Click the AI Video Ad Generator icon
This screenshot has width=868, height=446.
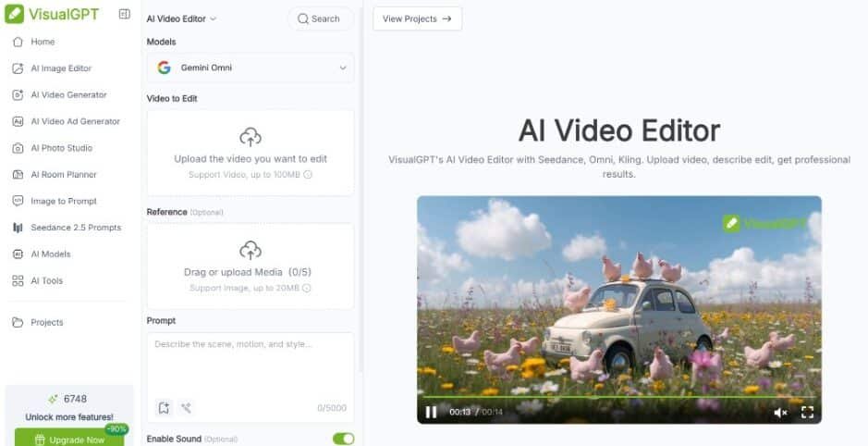coord(18,121)
